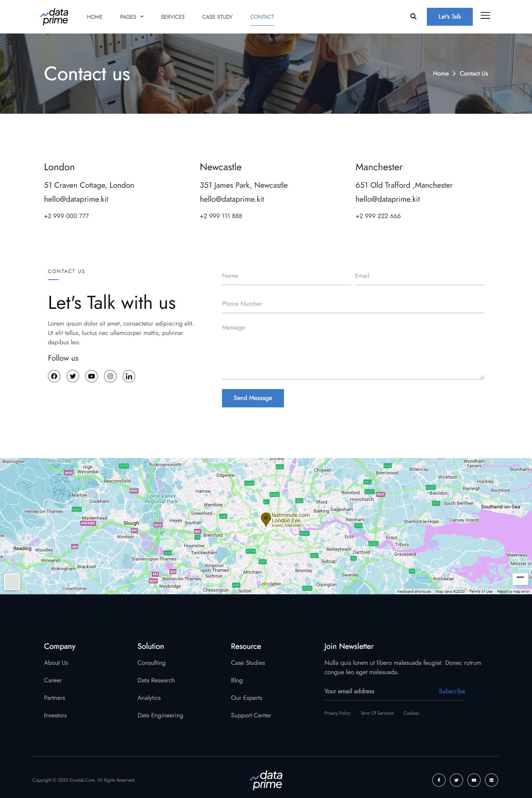Open Partners footer link

pyautogui.click(x=55, y=698)
